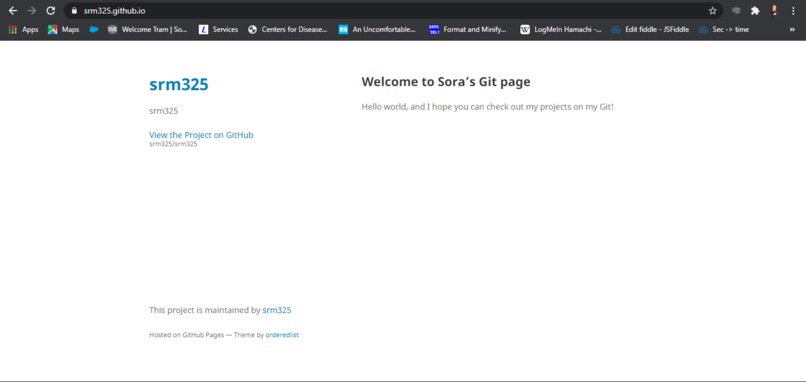Click View the Project on GitHub link

[x=201, y=135]
